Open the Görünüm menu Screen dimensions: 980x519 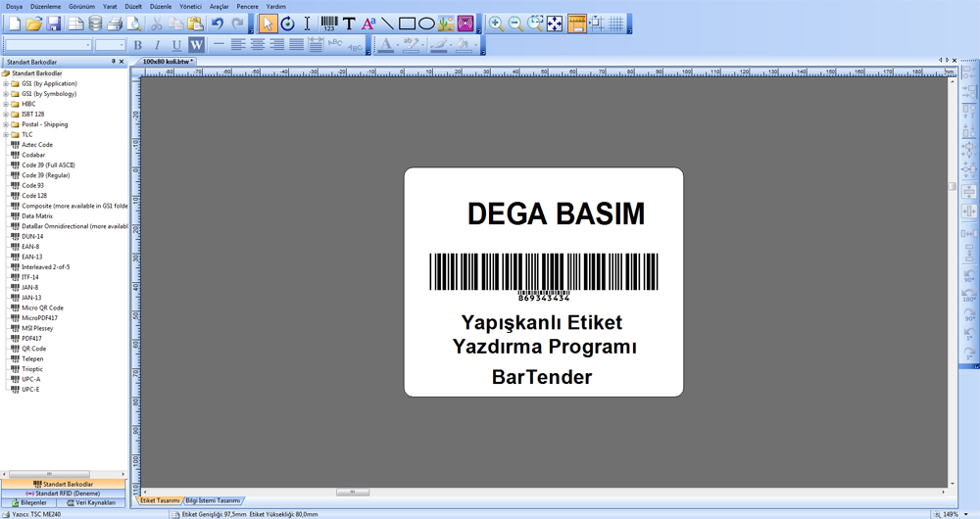[82, 6]
